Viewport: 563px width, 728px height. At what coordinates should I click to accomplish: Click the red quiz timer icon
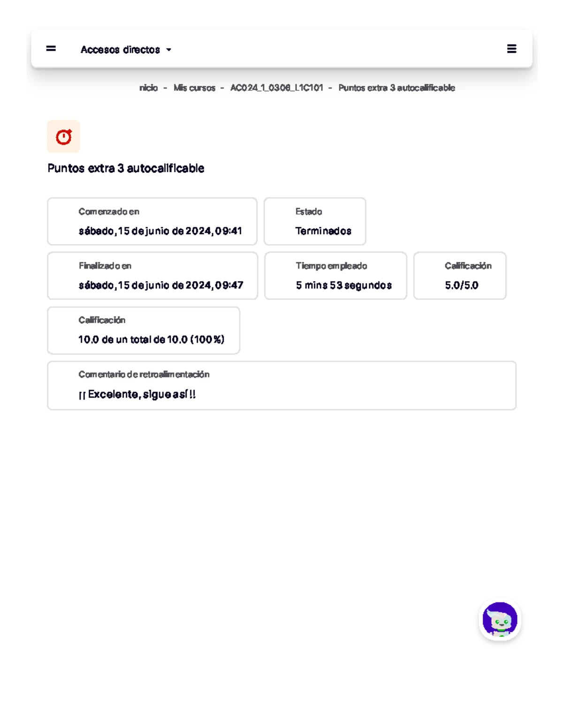(64, 137)
